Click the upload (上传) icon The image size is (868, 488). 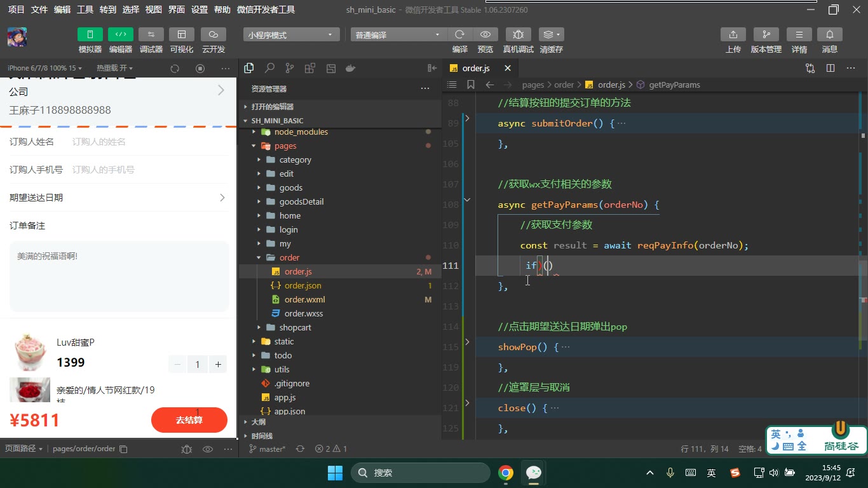click(x=733, y=34)
